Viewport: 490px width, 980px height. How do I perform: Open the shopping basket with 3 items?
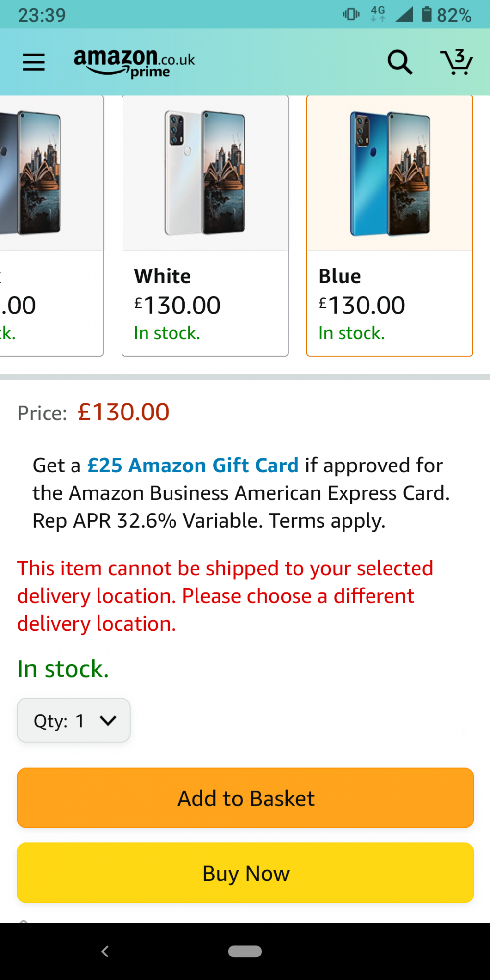(x=456, y=62)
